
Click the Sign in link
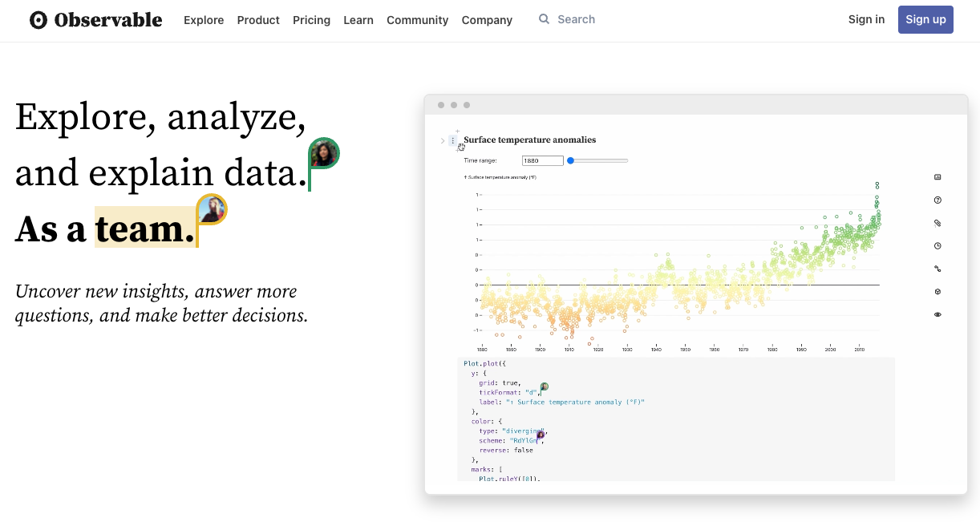click(866, 19)
